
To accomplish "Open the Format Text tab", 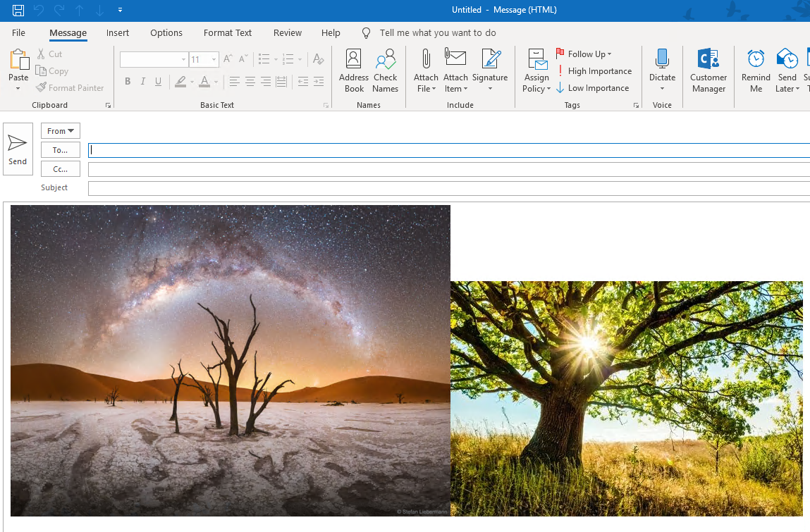I will point(227,33).
